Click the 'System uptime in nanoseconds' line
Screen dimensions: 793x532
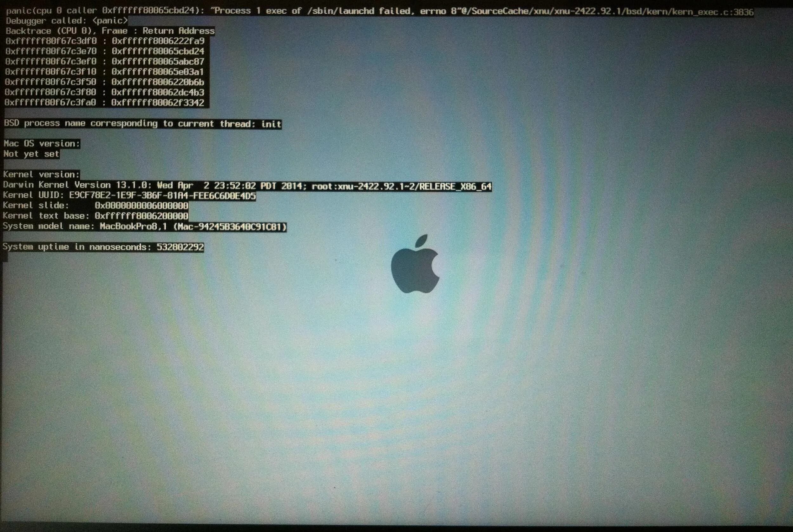point(103,247)
